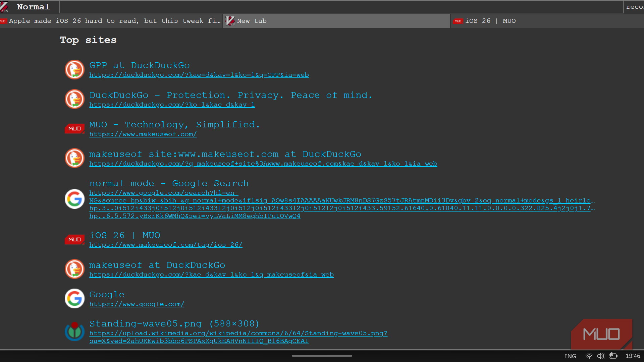This screenshot has height=362, width=644.
Task: Click the Google icon beside normal mode search
Action: pos(74,199)
